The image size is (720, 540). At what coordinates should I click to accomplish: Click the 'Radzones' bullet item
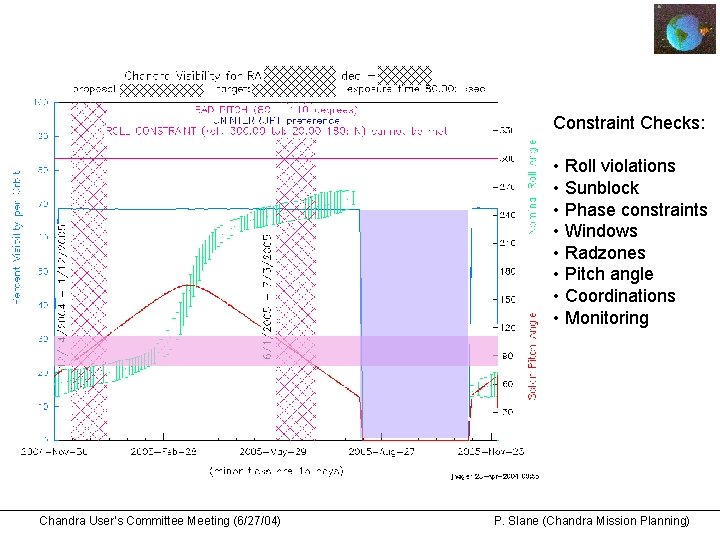pos(605,253)
